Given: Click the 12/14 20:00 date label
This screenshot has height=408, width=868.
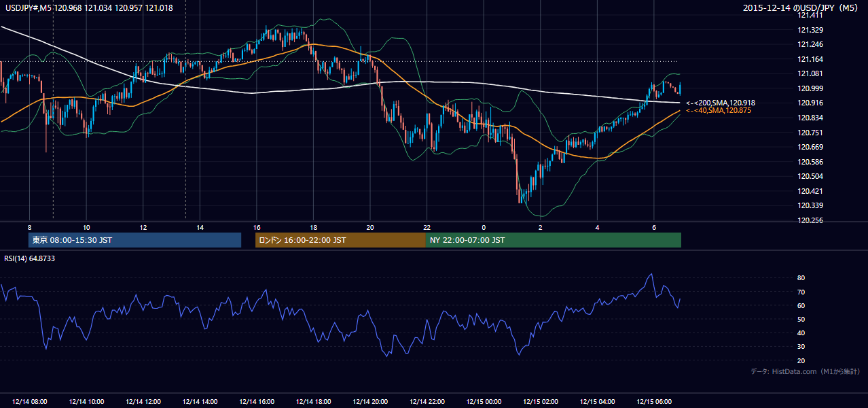Looking at the screenshot, I should (x=370, y=402).
